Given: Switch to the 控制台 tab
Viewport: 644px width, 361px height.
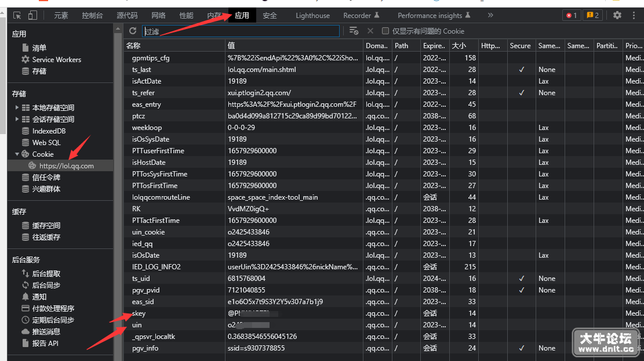Looking at the screenshot, I should coord(92,16).
